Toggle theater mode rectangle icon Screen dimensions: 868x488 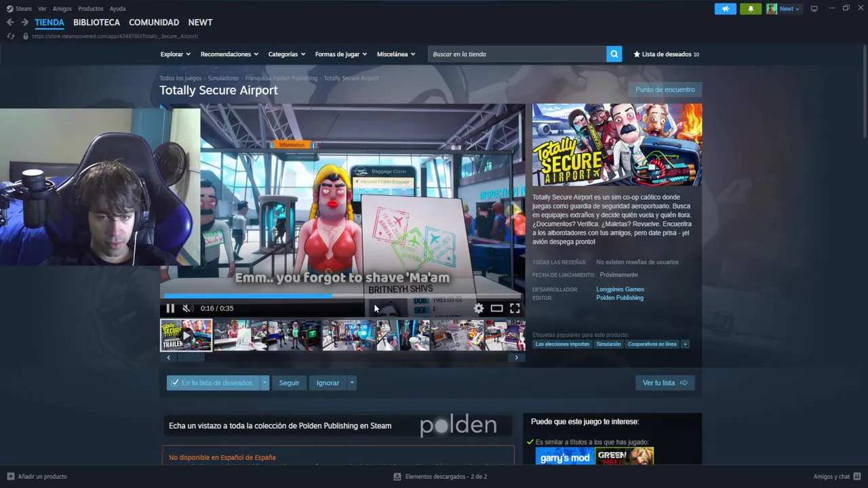click(x=496, y=308)
